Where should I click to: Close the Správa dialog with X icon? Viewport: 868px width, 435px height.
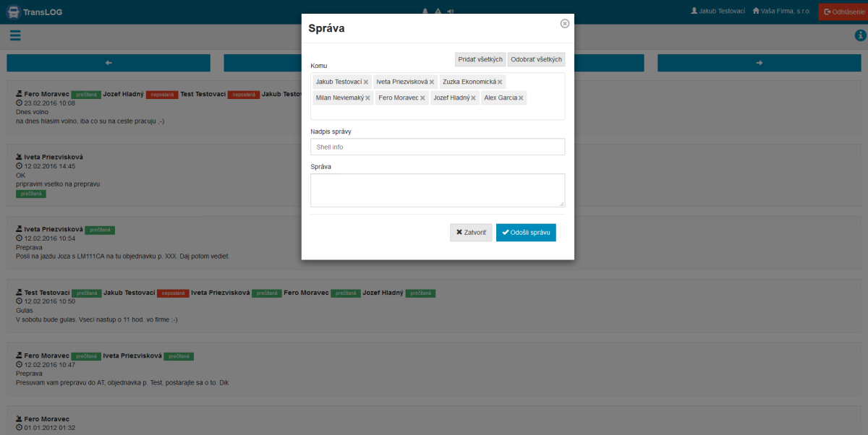[565, 23]
